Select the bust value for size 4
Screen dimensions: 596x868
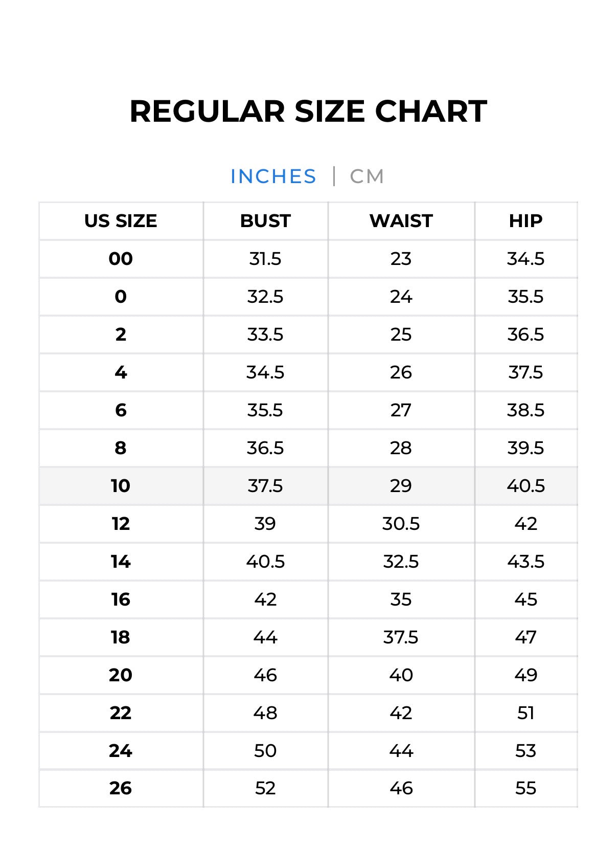click(265, 372)
